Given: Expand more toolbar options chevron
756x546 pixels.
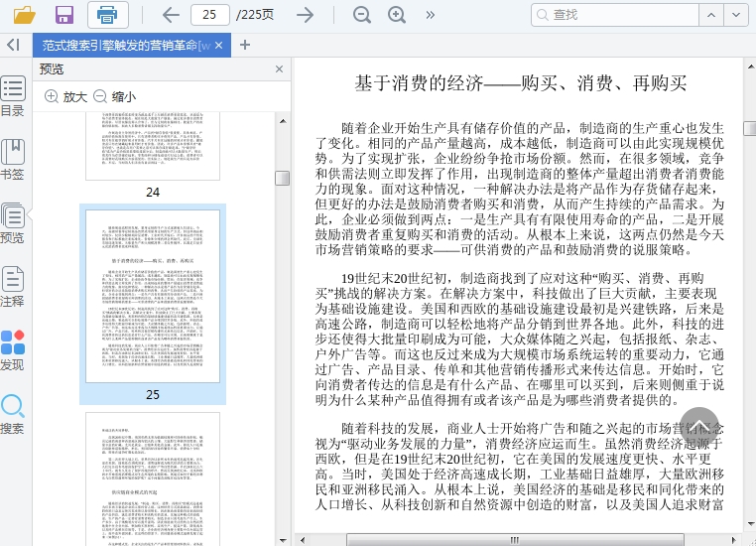Looking at the screenshot, I should (x=430, y=15).
